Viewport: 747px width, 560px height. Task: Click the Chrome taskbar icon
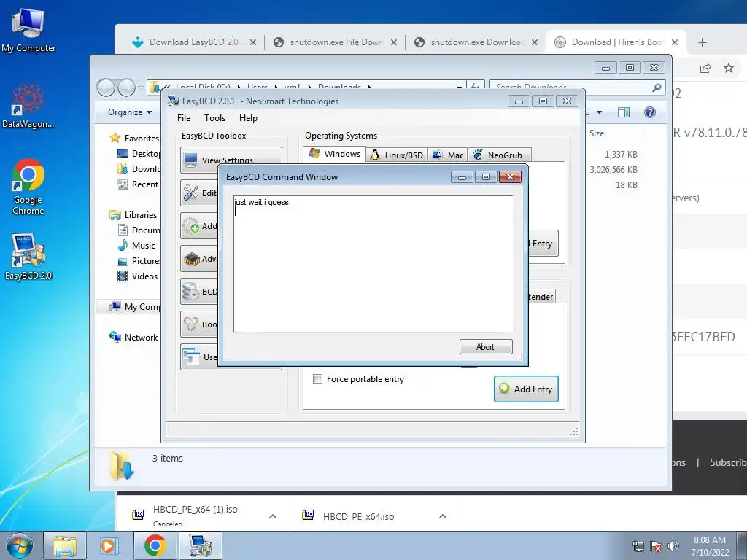point(155,545)
